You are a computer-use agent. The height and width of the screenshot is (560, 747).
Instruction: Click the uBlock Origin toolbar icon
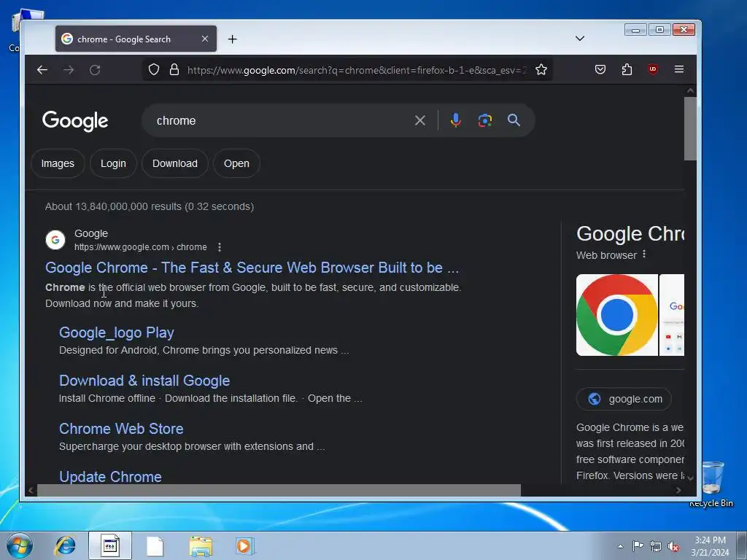pyautogui.click(x=653, y=69)
